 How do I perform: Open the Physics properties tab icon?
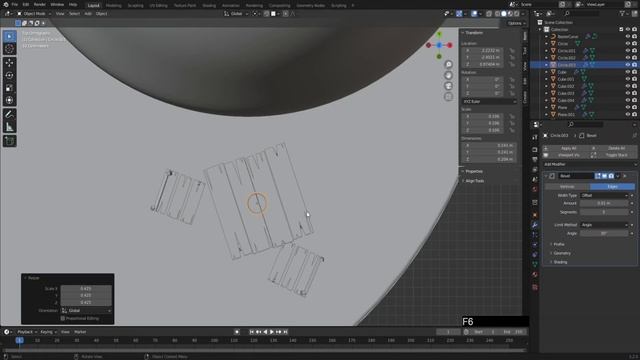[x=535, y=244]
